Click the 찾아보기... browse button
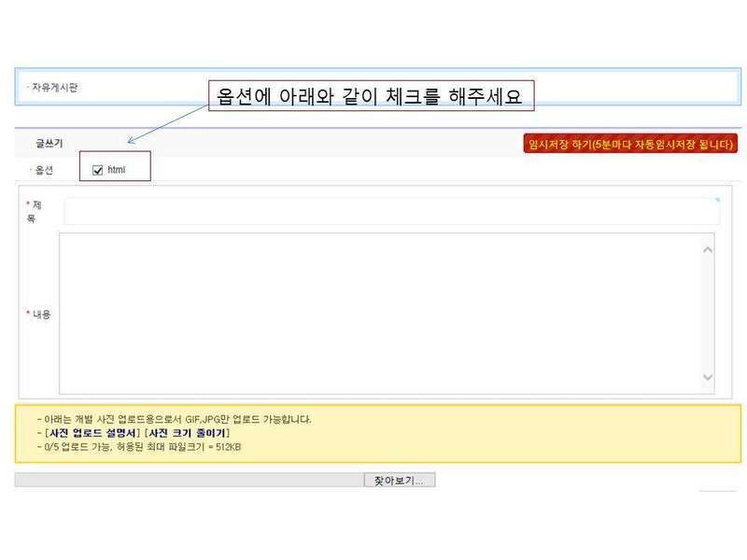Viewport: 747px width, 560px height. point(400,480)
